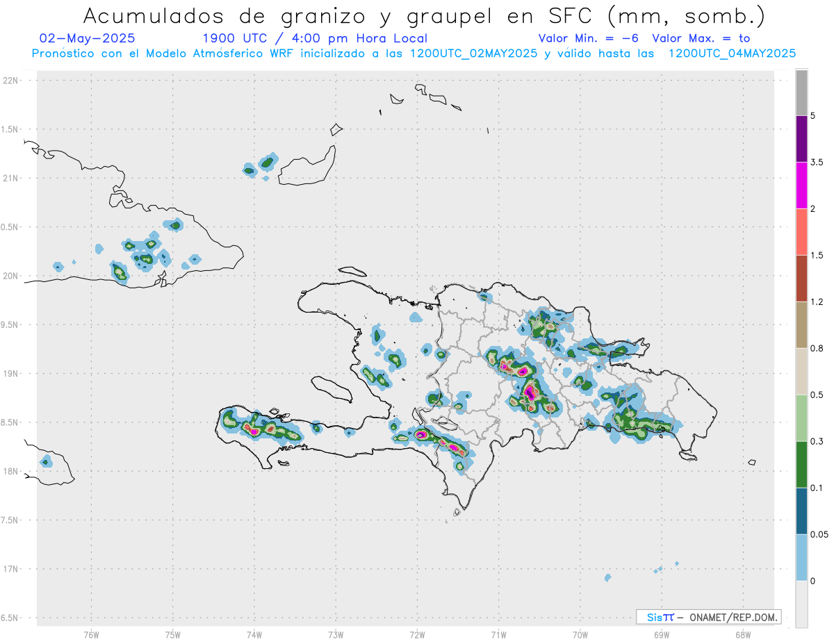
Task: Click the '74W' longitude axis label
Action: tap(254, 634)
